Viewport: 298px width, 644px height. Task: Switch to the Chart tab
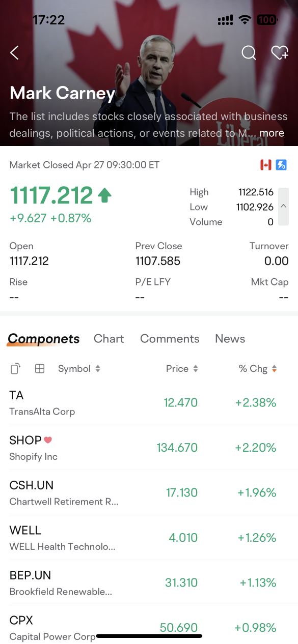pyautogui.click(x=109, y=339)
